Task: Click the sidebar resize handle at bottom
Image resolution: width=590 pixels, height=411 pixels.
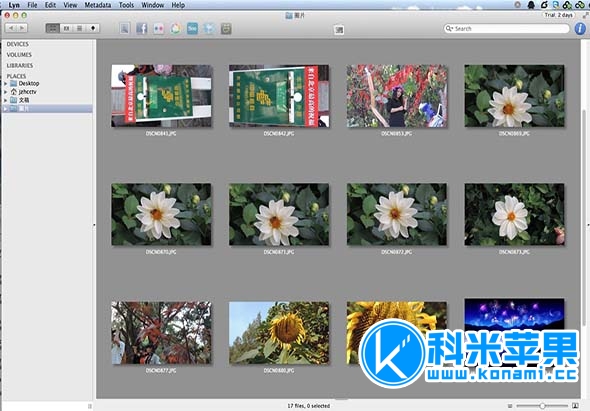Action: coord(90,406)
